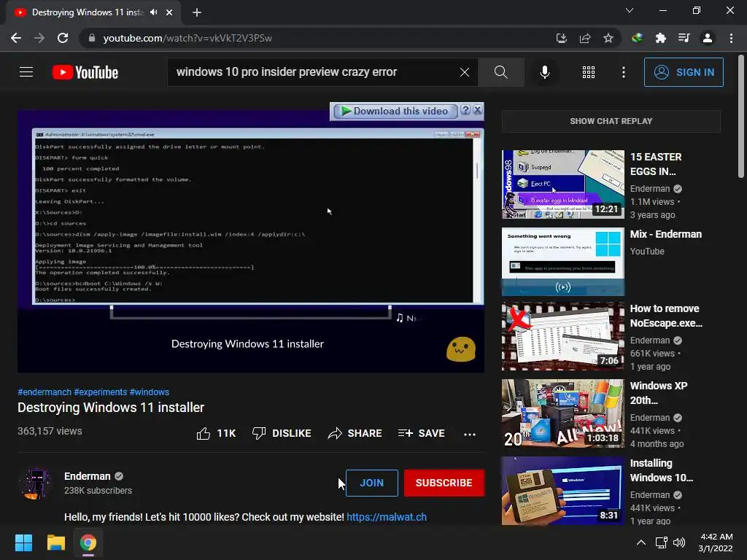Open the tab search chevron

pos(630,10)
